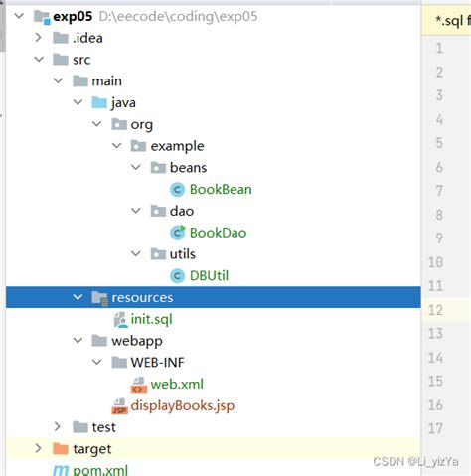
Task: Collapse the beans package
Action: (136, 167)
